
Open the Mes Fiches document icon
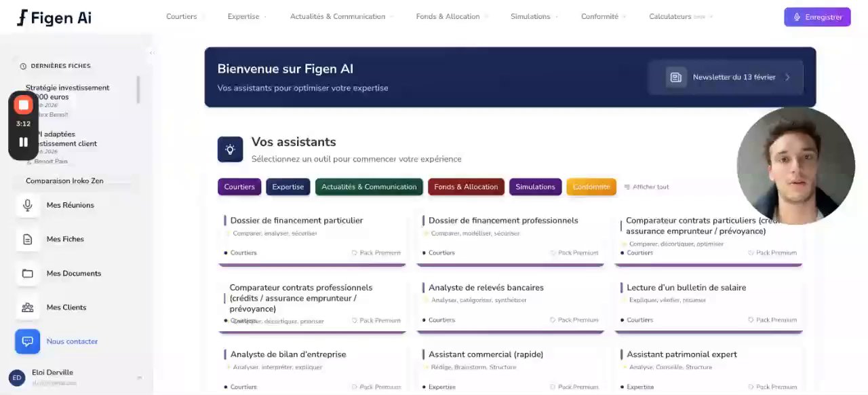(x=28, y=239)
